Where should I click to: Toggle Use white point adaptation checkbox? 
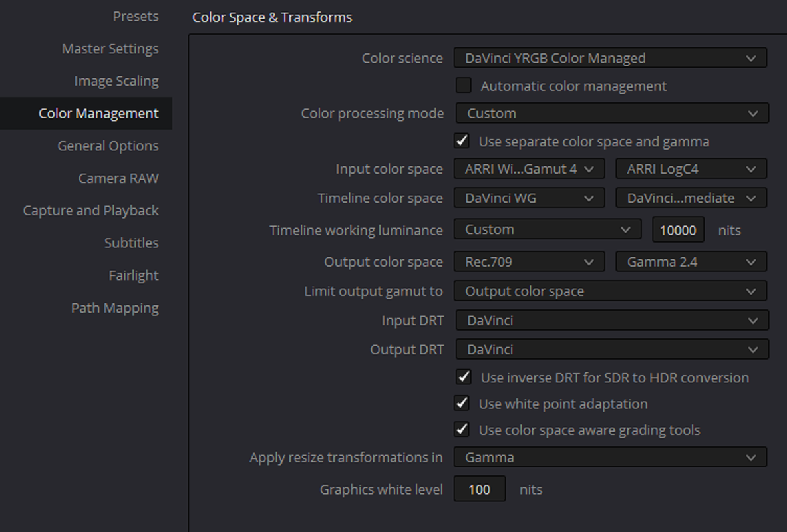462,403
